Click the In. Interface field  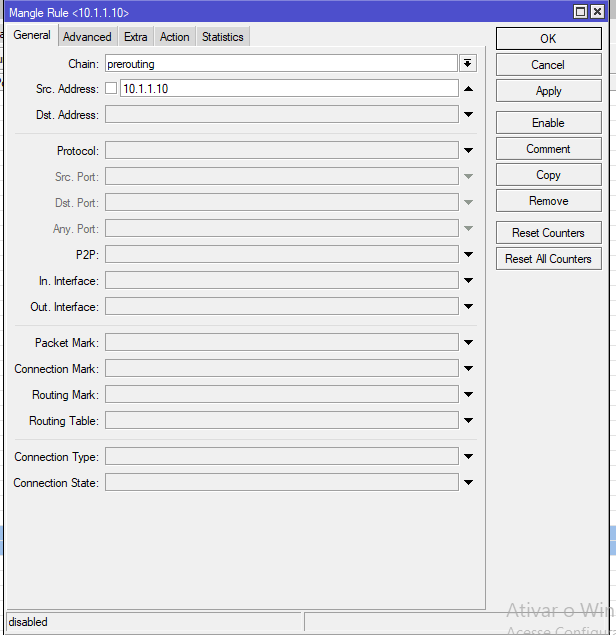coord(282,280)
